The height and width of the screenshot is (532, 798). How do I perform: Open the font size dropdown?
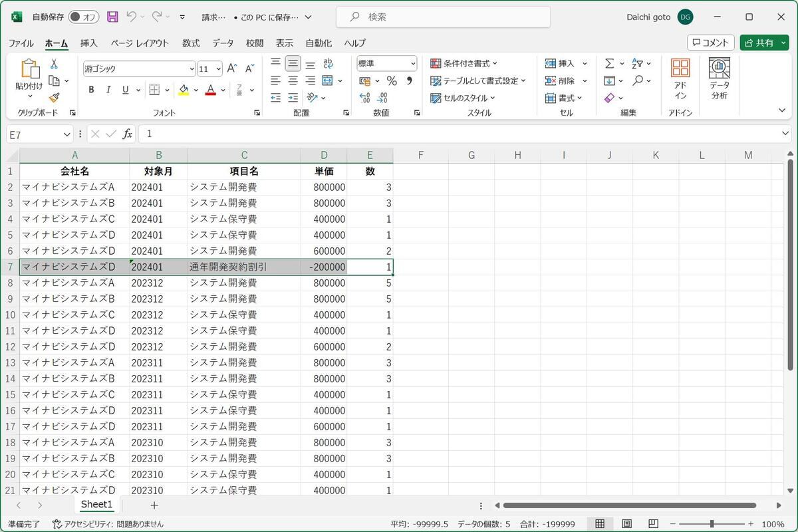[x=219, y=68]
